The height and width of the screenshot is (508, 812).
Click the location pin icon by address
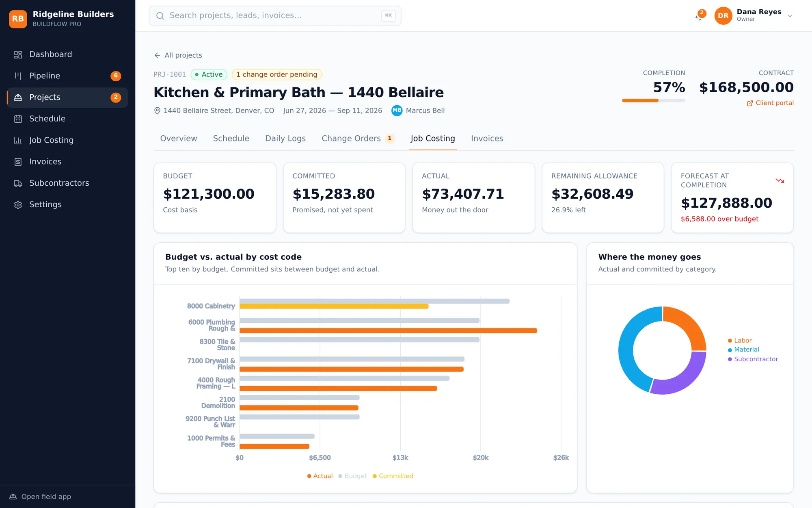tap(157, 111)
